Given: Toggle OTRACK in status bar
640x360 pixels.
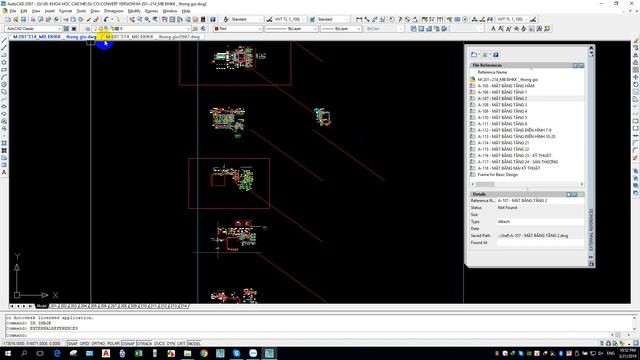Looking at the screenshot, I should click(144, 344).
